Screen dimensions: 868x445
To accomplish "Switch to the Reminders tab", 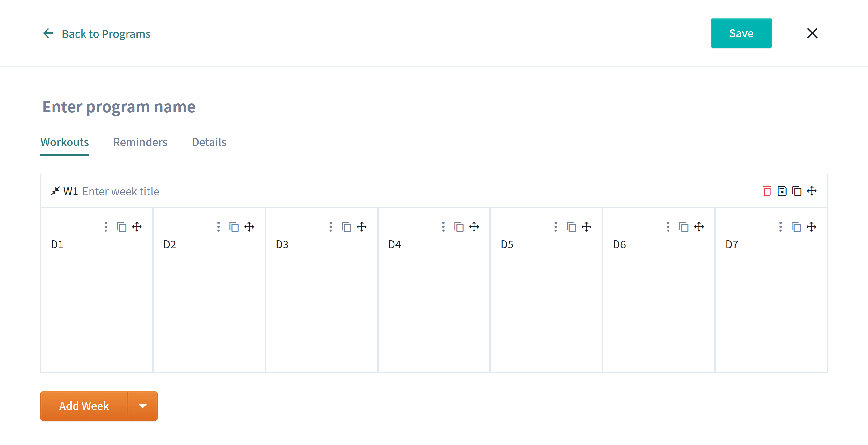I will (x=140, y=142).
